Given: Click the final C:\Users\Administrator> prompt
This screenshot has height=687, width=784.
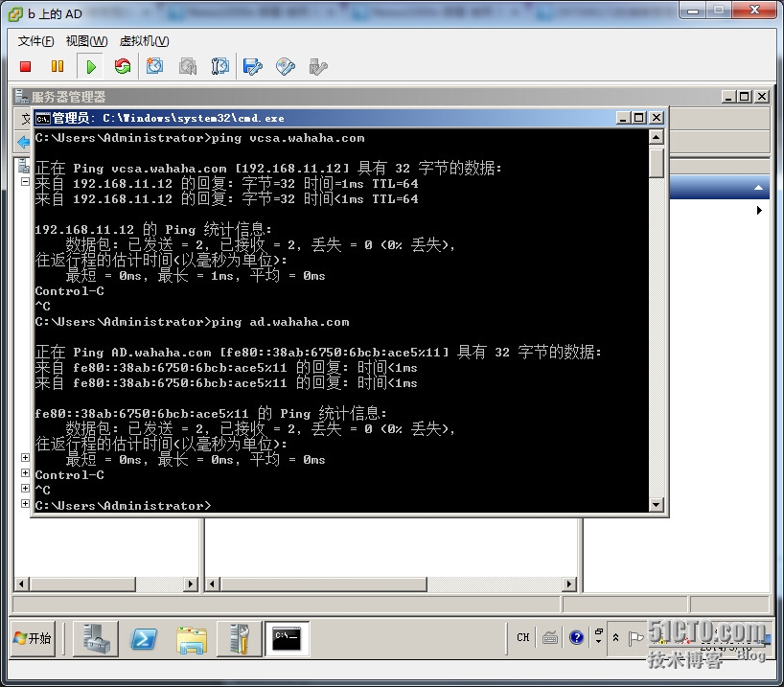Looking at the screenshot, I should coord(123,506).
